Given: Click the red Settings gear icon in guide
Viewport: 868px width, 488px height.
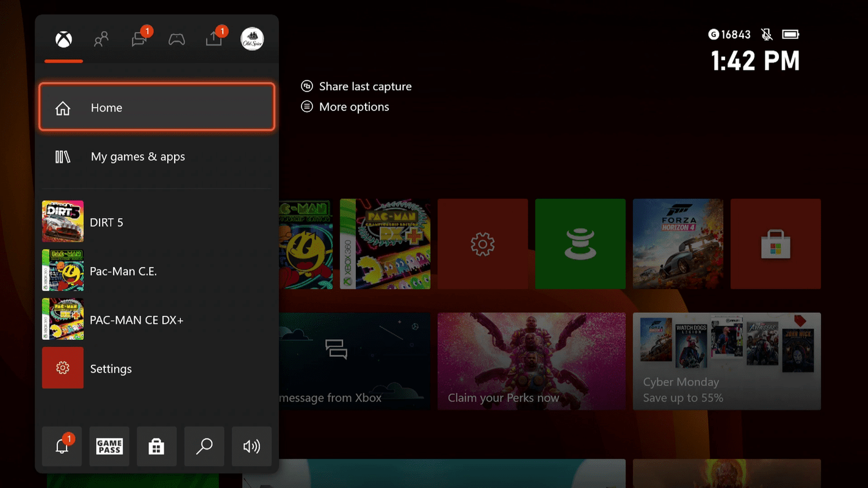Looking at the screenshot, I should tap(63, 368).
